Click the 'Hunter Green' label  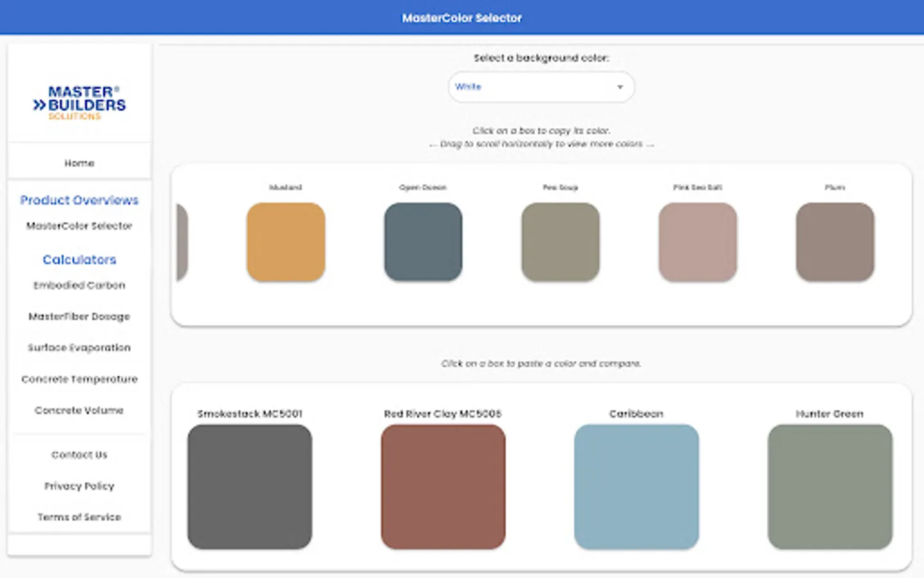pos(830,414)
